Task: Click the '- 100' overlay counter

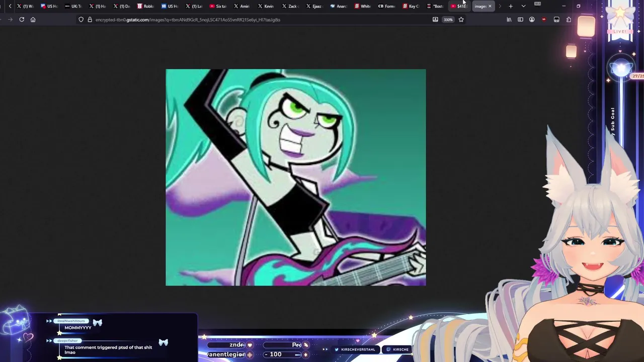Action: [273, 354]
